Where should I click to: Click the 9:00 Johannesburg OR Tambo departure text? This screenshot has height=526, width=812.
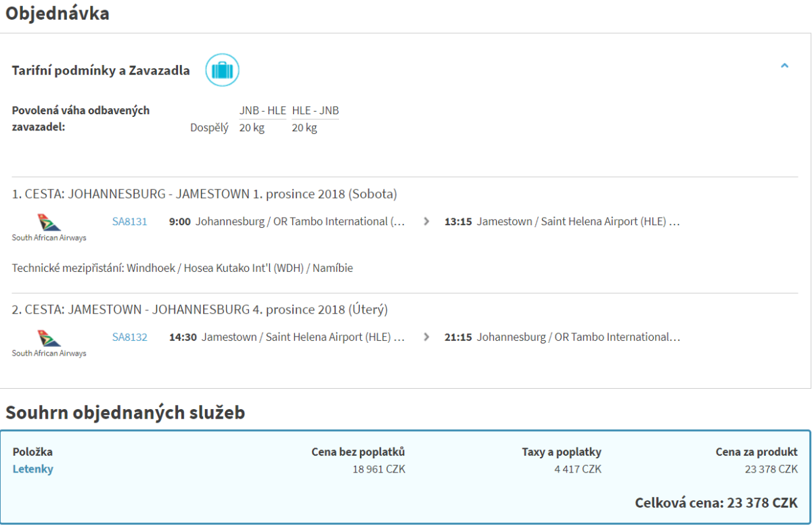coord(287,221)
